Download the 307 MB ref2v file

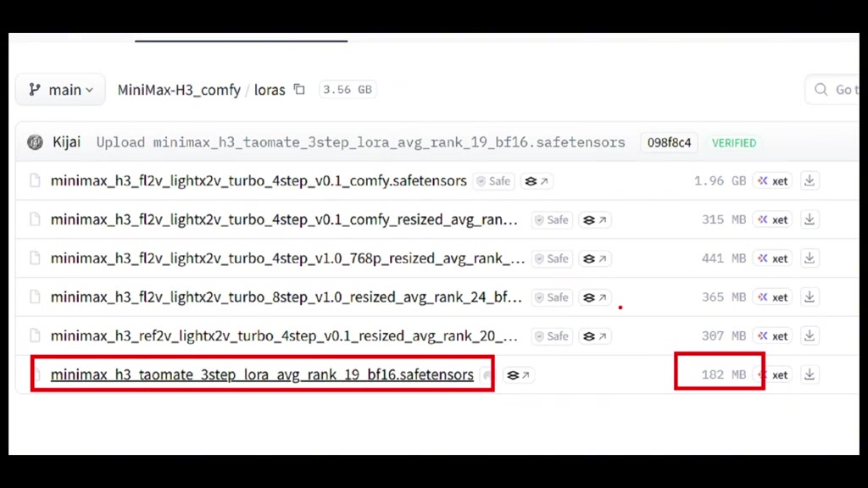pos(810,335)
